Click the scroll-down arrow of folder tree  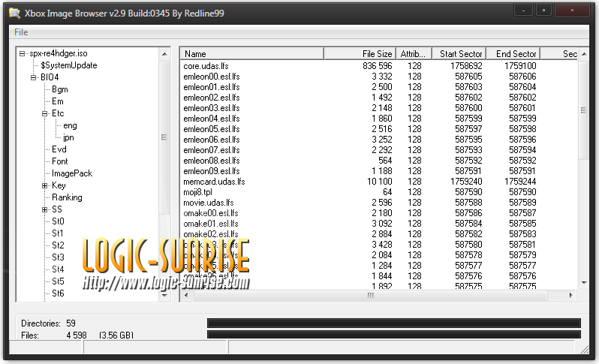(164, 295)
